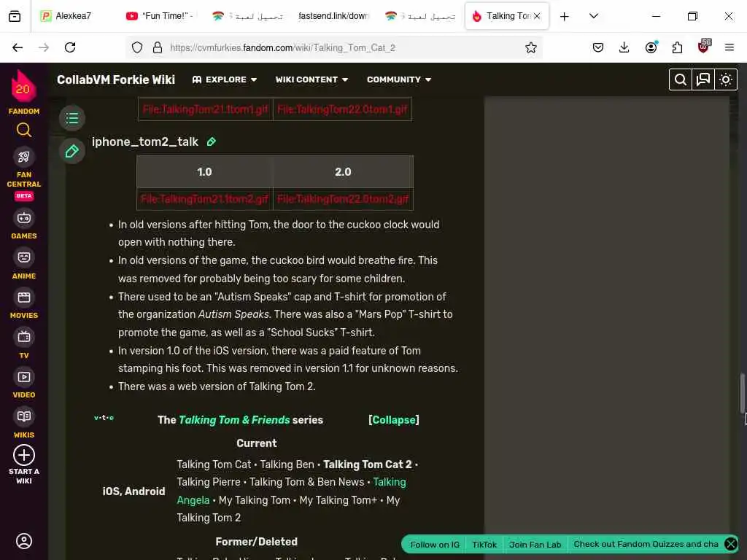
Task: Open Firefox View recent browsing icon
Action: click(x=15, y=16)
